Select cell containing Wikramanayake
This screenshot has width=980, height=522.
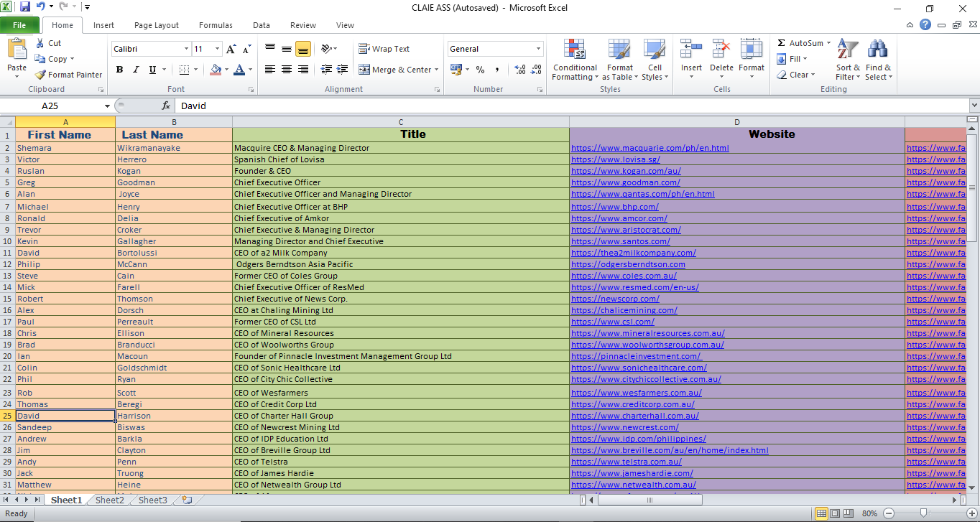(x=174, y=148)
